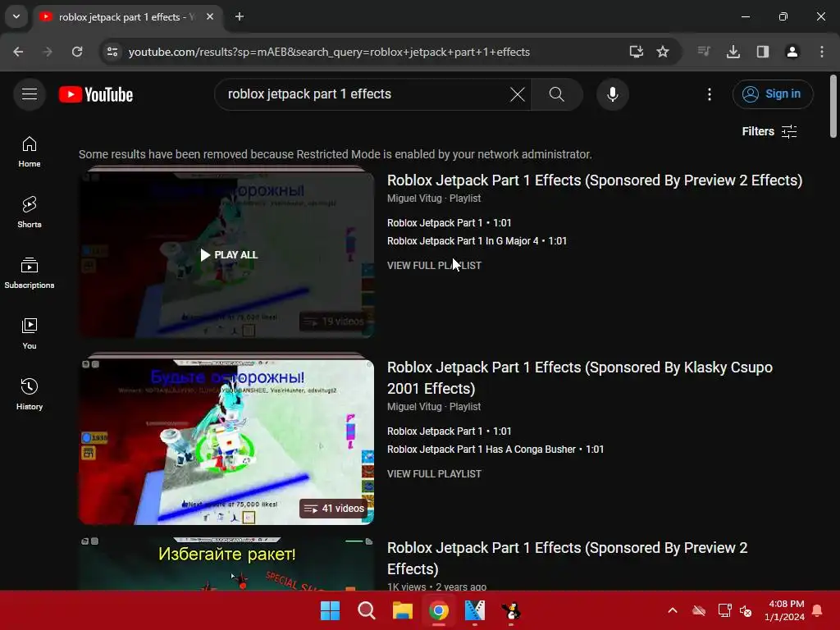Open File Explorer from taskbar

click(x=402, y=610)
